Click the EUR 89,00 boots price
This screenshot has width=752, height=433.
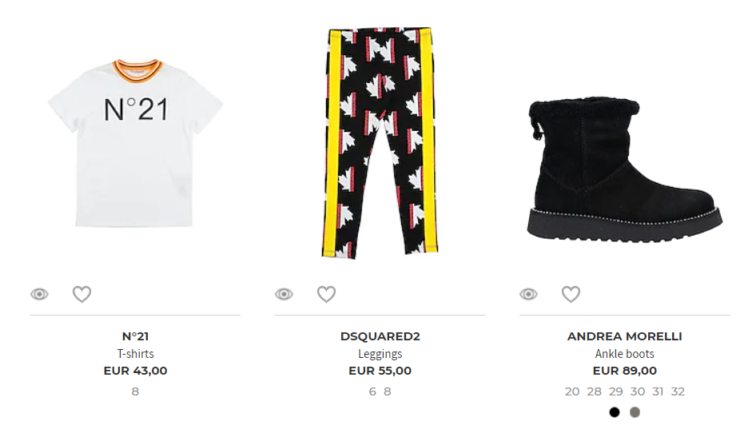pos(624,371)
